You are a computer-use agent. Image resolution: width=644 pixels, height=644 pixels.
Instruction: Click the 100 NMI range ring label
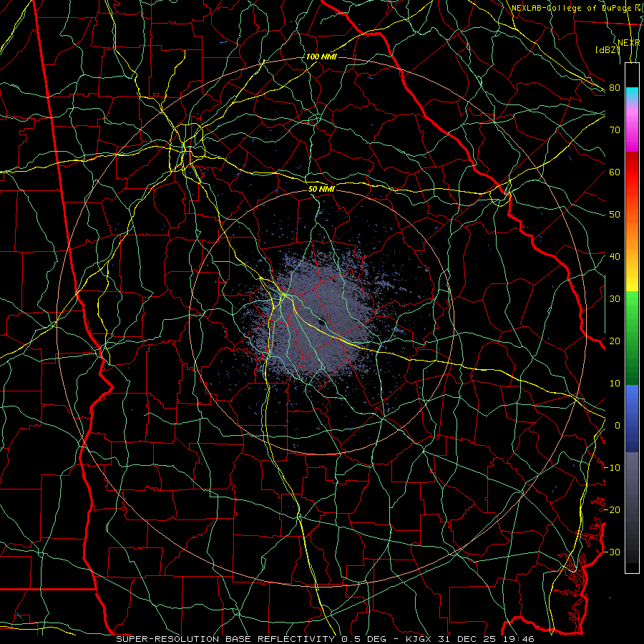point(321,57)
